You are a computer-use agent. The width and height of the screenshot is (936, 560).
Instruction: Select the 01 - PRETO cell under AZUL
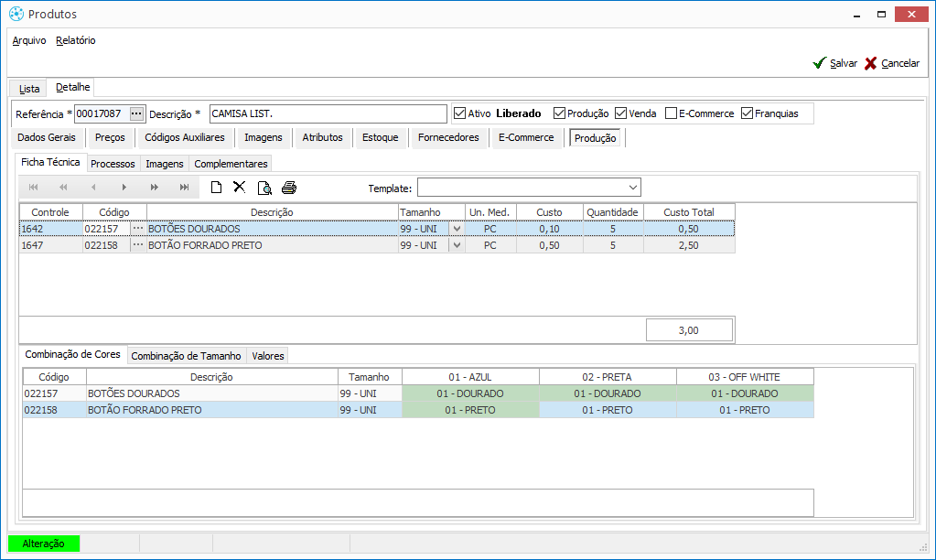pos(470,410)
